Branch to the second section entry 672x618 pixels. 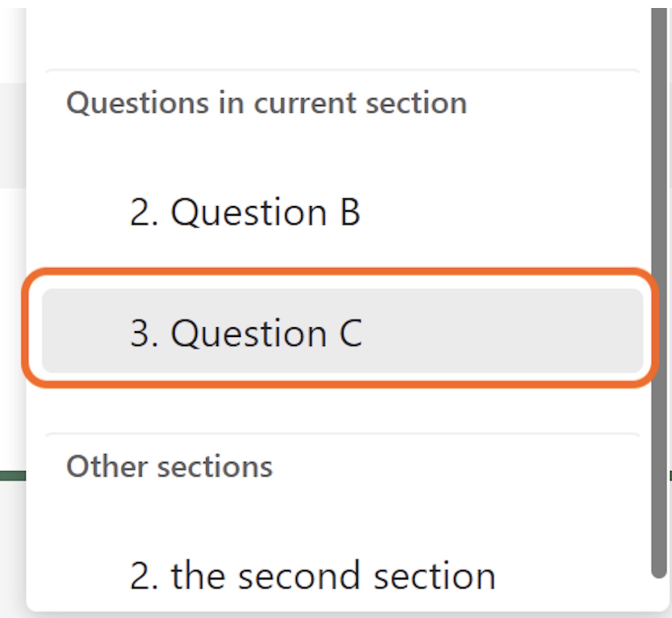(312, 576)
